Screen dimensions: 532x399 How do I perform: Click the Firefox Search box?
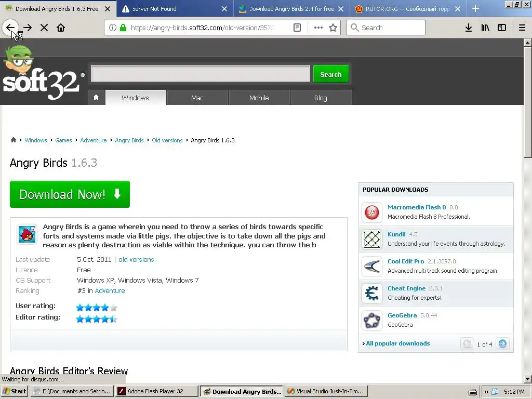click(x=385, y=28)
